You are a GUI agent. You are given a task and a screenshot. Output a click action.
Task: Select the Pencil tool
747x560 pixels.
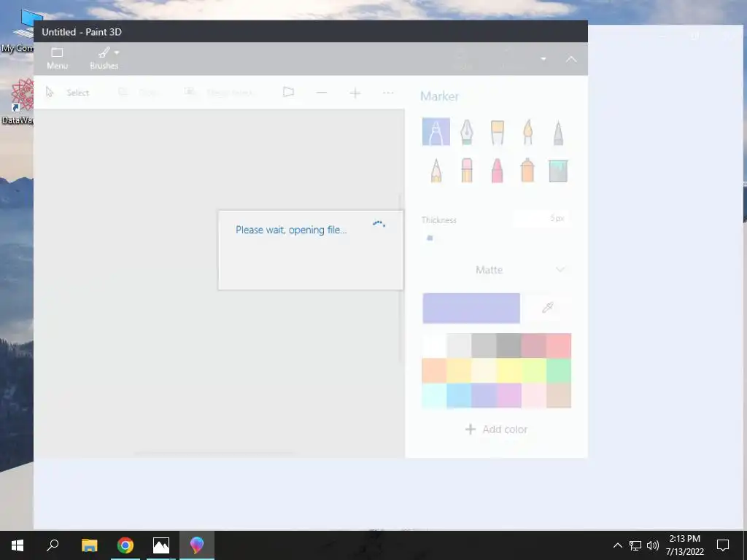coord(436,170)
